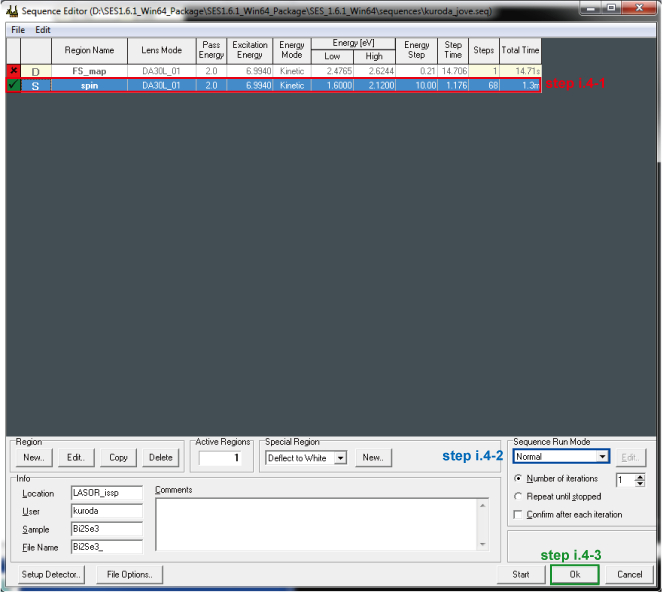This screenshot has width=662, height=592.
Task: Toggle the green check on spin row
Action: [14, 85]
